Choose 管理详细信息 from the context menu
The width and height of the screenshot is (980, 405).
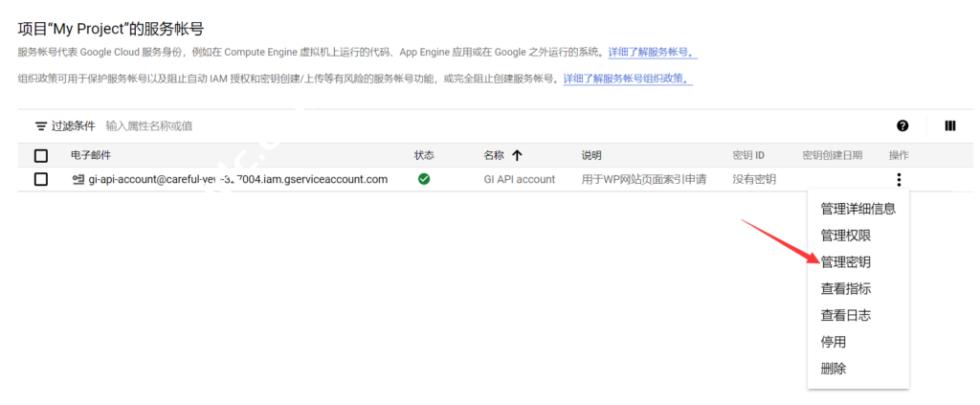point(858,210)
